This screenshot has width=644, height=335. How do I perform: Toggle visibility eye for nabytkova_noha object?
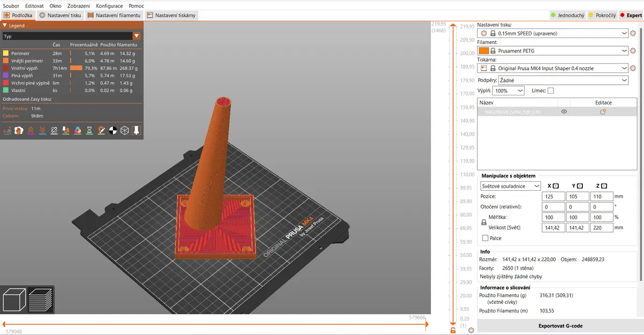tap(564, 111)
